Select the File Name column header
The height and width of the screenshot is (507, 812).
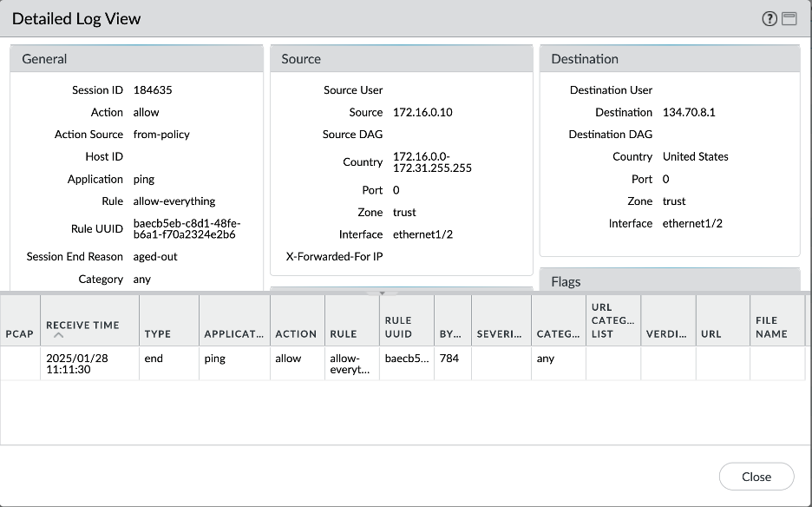point(766,327)
